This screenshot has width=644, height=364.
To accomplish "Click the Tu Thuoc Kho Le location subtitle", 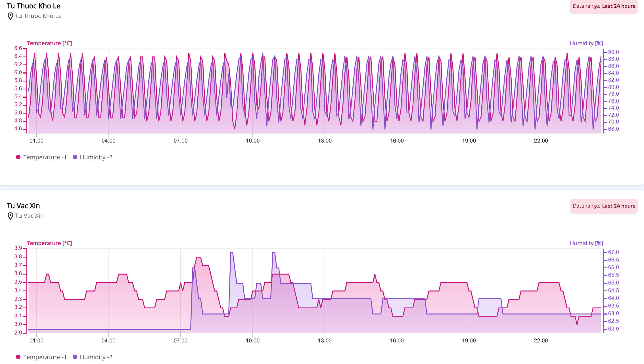I will point(38,16).
